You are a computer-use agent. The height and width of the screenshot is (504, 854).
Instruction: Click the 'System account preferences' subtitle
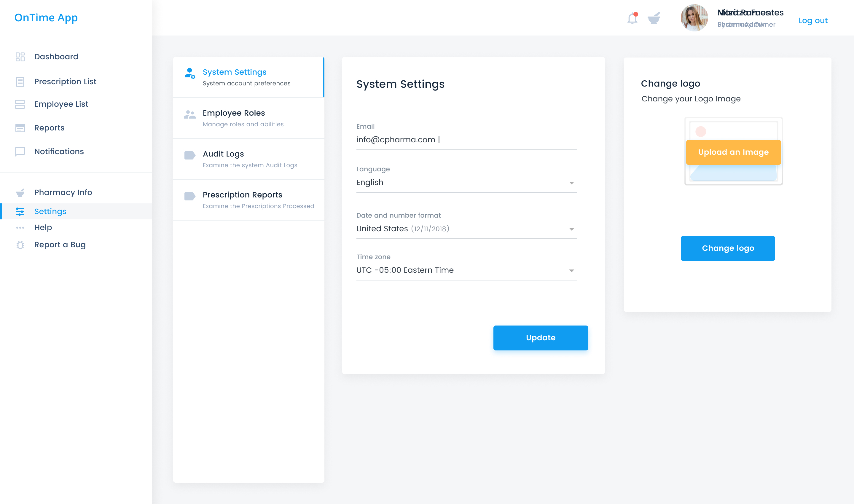[246, 84]
